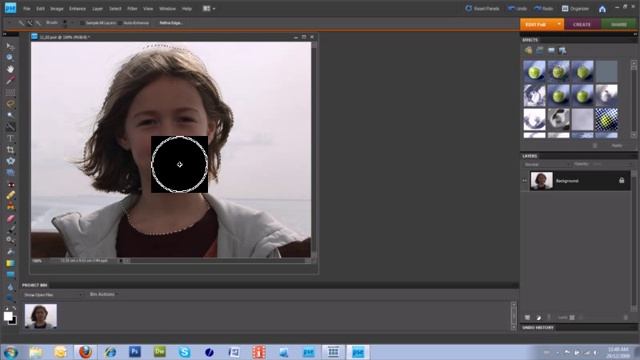The image size is (640, 360).
Task: Click the black background color swatch
Action: point(14,322)
